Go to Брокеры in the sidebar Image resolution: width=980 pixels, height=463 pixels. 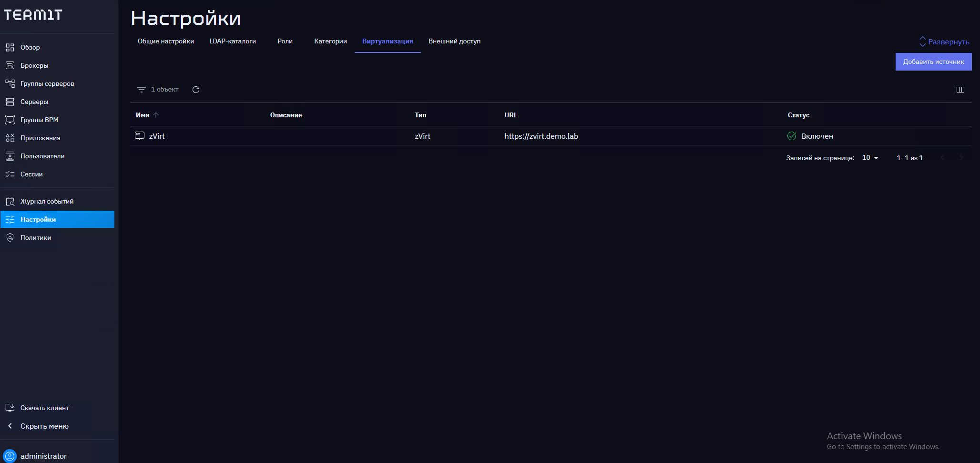point(34,65)
